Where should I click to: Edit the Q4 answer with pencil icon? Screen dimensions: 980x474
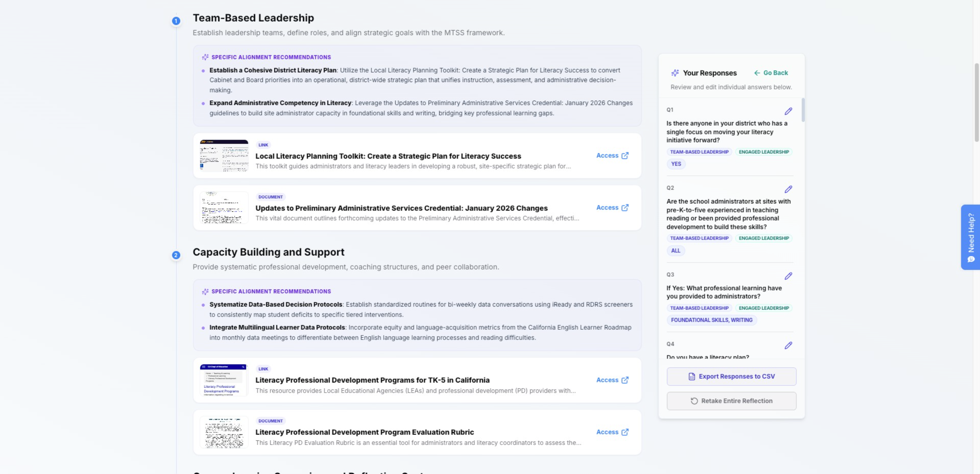coord(788,346)
